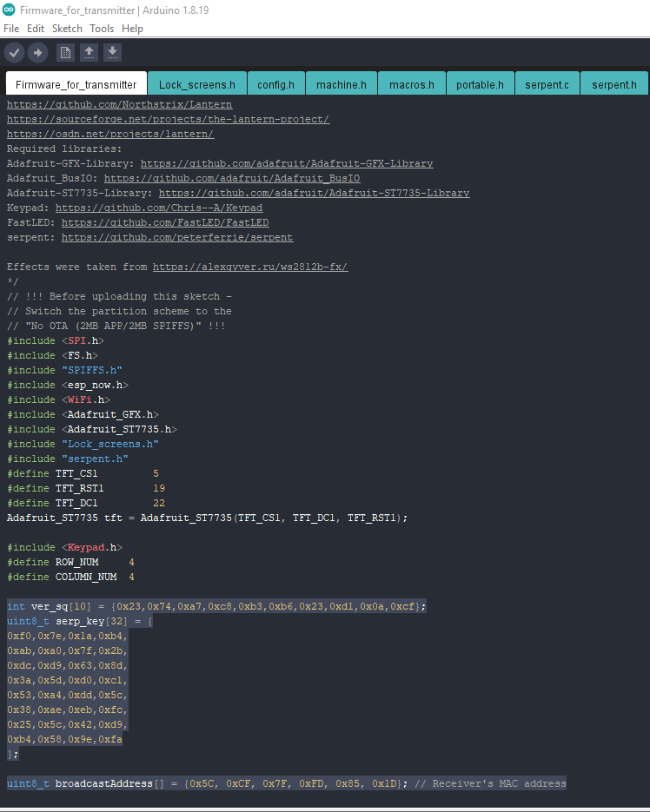Click the '#define TFT_DC1 22' line

tap(86, 503)
